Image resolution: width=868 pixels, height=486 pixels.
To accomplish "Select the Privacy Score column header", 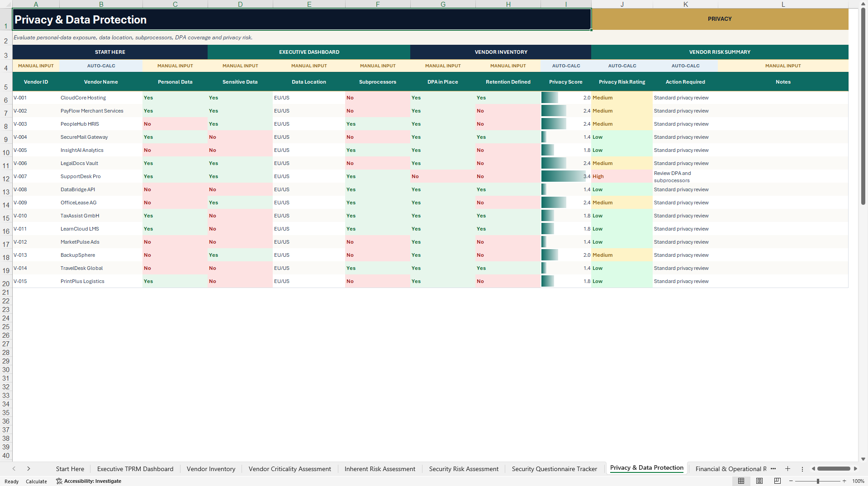I will click(566, 82).
